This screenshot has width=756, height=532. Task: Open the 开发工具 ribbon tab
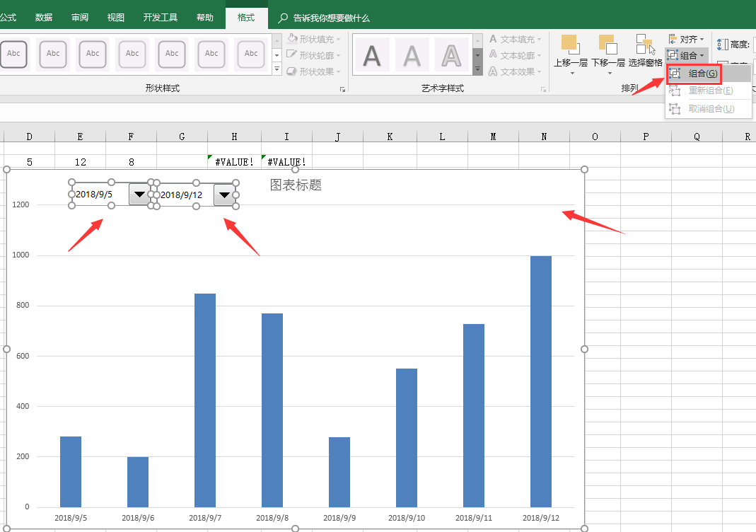click(x=160, y=18)
